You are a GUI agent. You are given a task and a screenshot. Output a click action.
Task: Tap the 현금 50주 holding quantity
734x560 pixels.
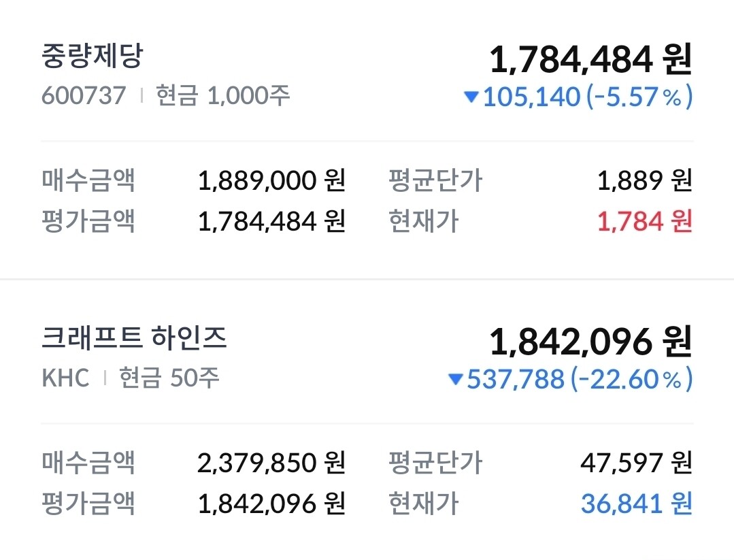pos(169,378)
